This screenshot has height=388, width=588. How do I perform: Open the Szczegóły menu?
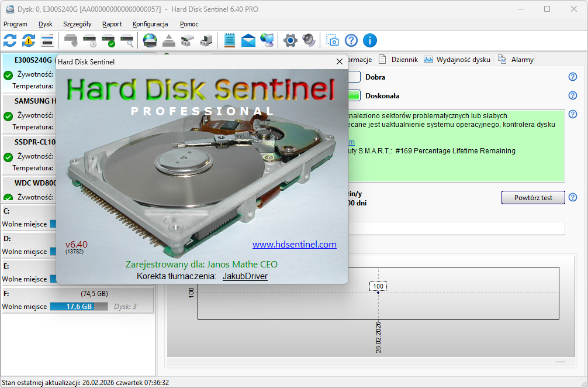pos(77,24)
